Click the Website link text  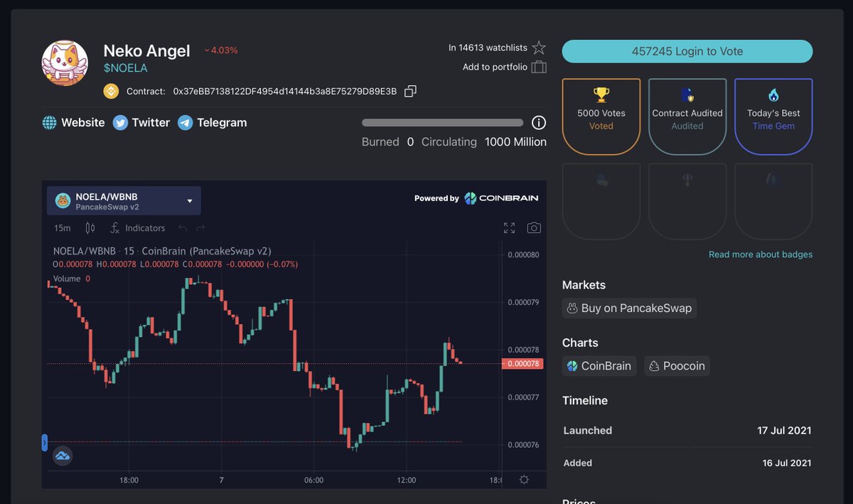[x=83, y=122]
